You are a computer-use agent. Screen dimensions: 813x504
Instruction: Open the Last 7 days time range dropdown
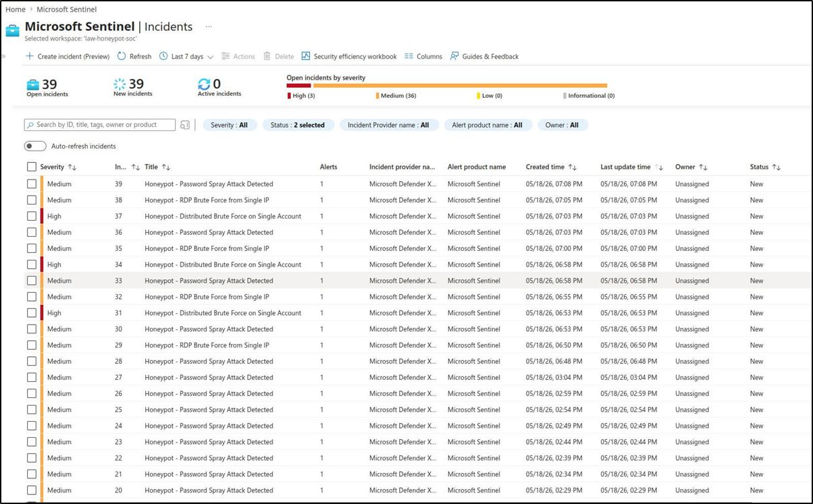tap(186, 57)
